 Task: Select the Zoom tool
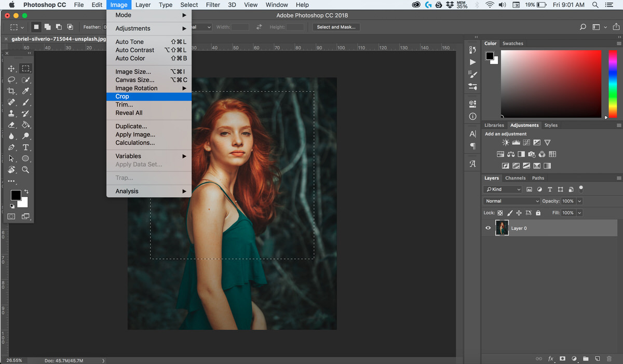tap(26, 170)
